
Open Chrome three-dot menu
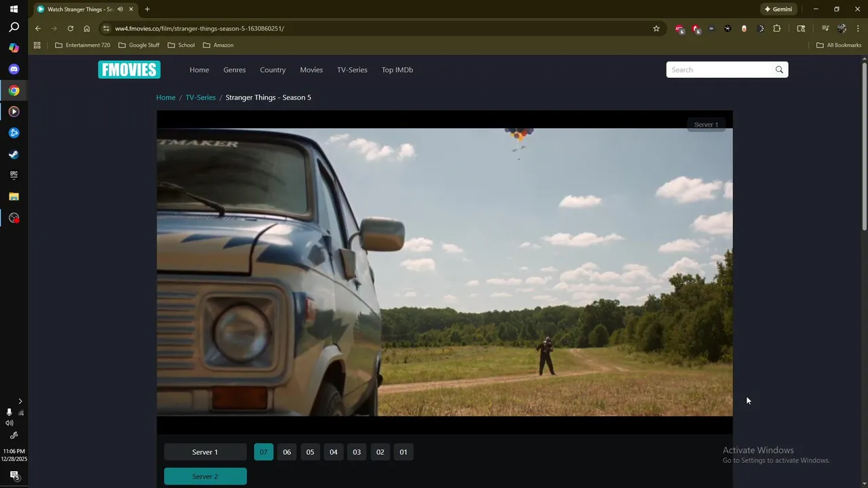858,28
